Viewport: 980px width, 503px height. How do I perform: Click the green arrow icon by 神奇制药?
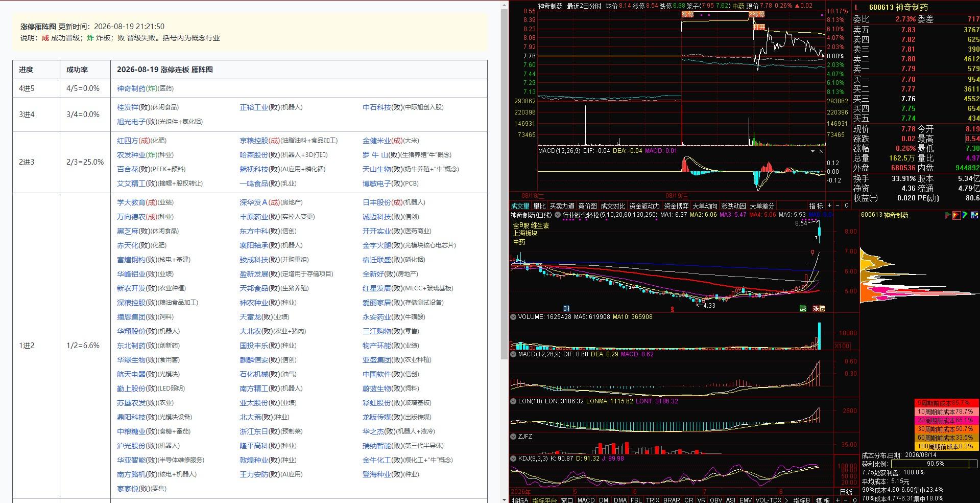click(965, 215)
